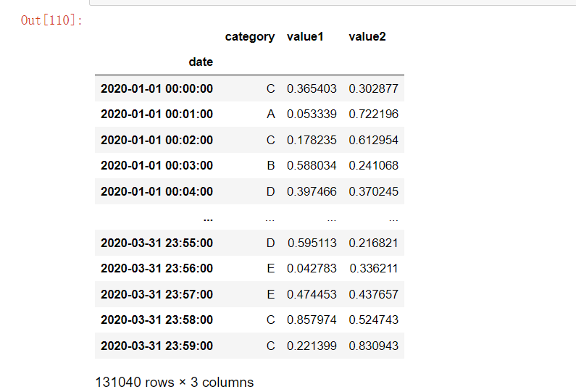Screen dimensions: 576x392
Task: Select index 2020-03-31 23:58:00
Action: click(x=156, y=320)
